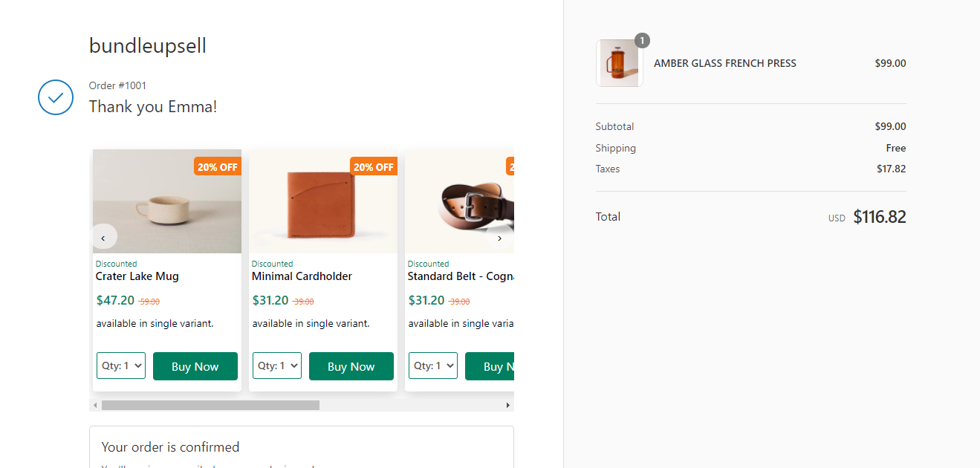Open the Crater Lake Mug product image
Viewport: 980px width, 468px height.
pos(167,201)
